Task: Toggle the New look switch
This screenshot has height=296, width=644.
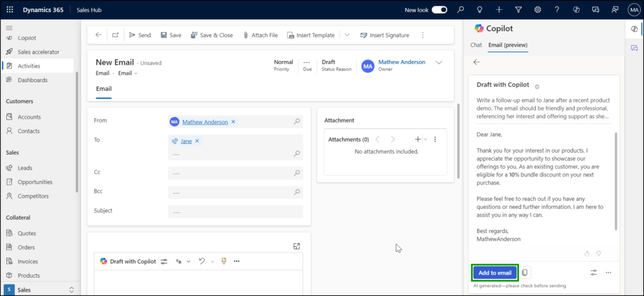Action: point(440,10)
